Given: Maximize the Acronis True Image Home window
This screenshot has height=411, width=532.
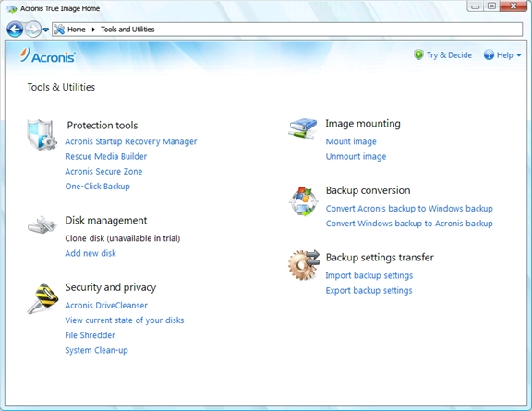Looking at the screenshot, I should coord(491,6).
